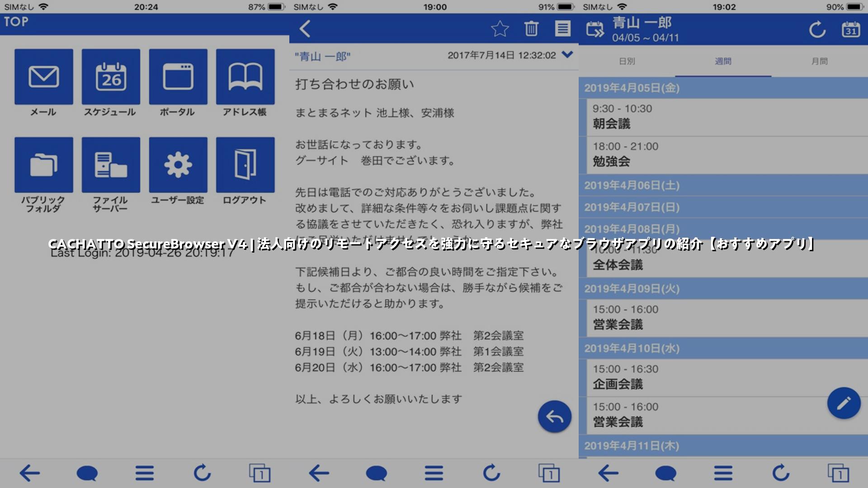The height and width of the screenshot is (488, 868).
Task: Open the メール (mail) icon
Action: coord(44,77)
